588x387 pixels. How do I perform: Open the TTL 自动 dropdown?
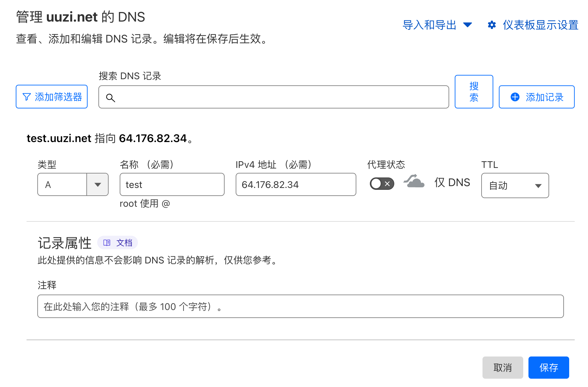(x=515, y=185)
